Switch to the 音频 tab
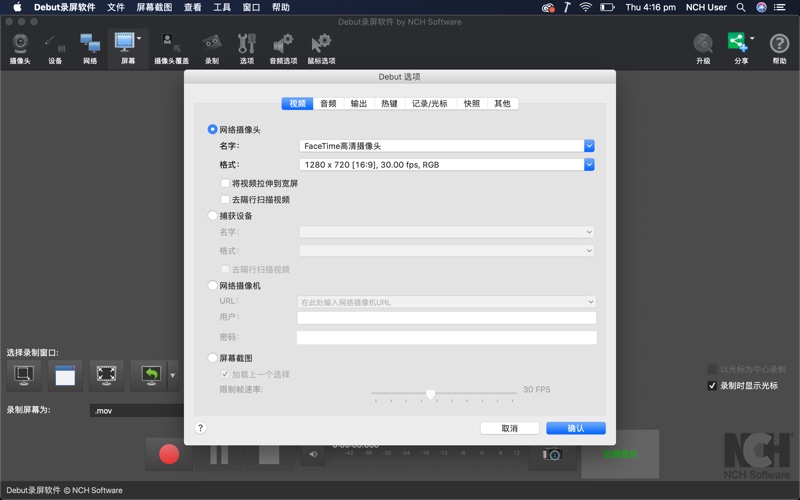Image resolution: width=800 pixels, height=500 pixels. pos(328,104)
